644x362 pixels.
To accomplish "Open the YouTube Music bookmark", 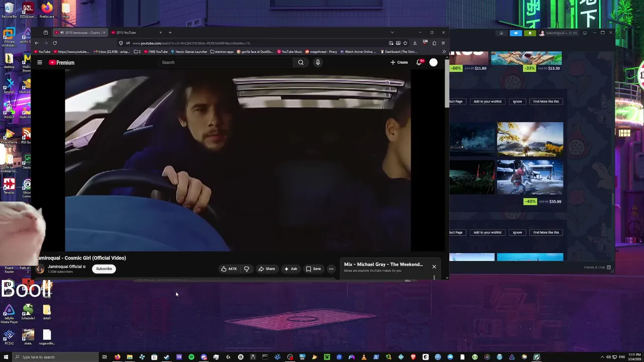I will (290, 51).
